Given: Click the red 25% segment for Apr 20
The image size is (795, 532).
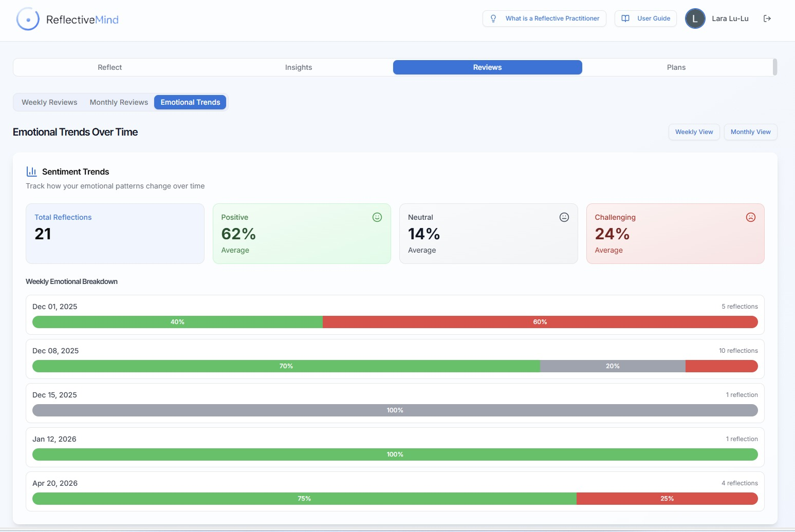Looking at the screenshot, I should pyautogui.click(x=667, y=499).
